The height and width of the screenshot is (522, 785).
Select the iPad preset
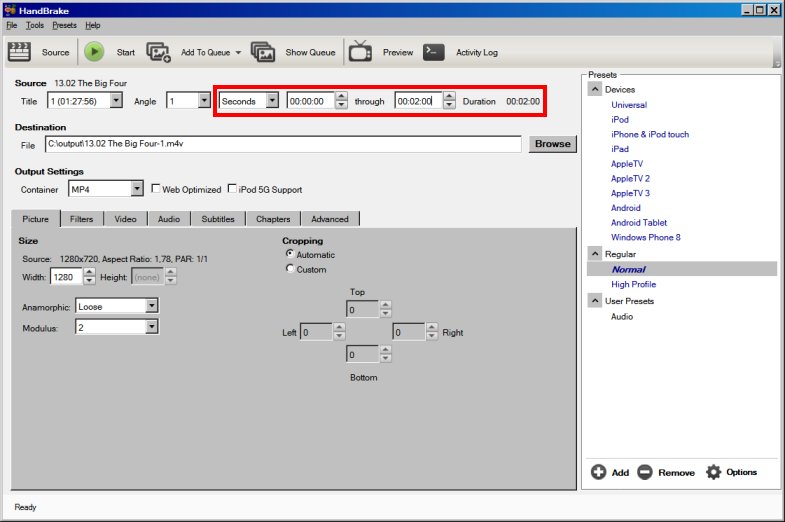point(620,149)
